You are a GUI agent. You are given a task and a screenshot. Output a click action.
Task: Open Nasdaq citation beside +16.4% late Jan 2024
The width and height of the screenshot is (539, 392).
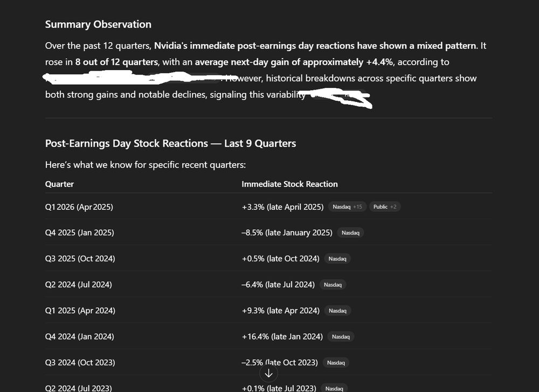click(341, 336)
